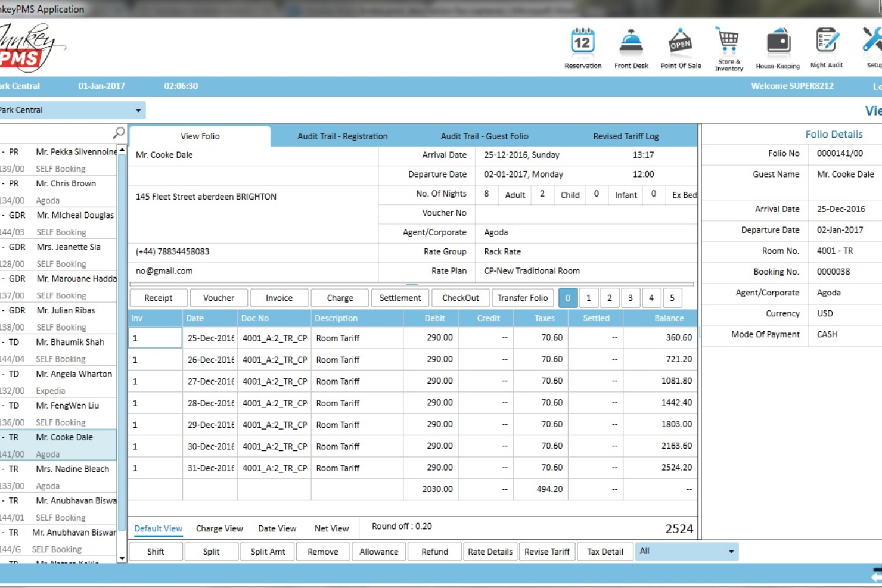Viewport: 882px width, 588px height.
Task: Click the Voucher button
Action: 219,298
